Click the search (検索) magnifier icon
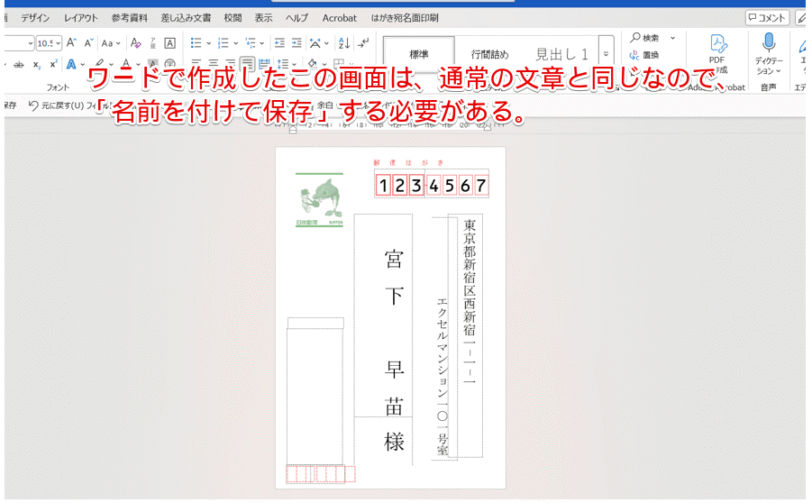The width and height of the screenshot is (812, 503). tap(635, 38)
